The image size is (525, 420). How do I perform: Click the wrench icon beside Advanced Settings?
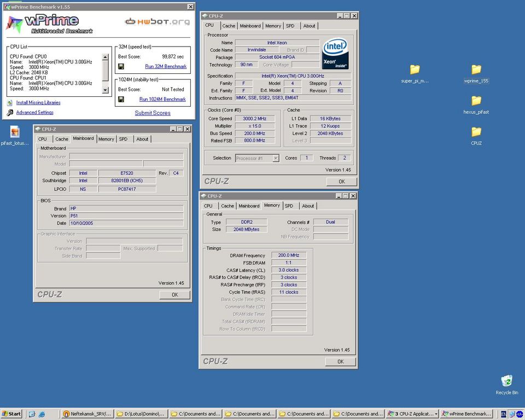(10, 113)
